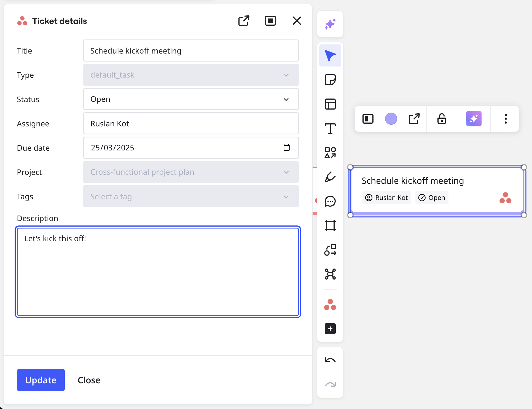The image size is (532, 409).
Task: Click the Close text button
Action: [89, 380]
